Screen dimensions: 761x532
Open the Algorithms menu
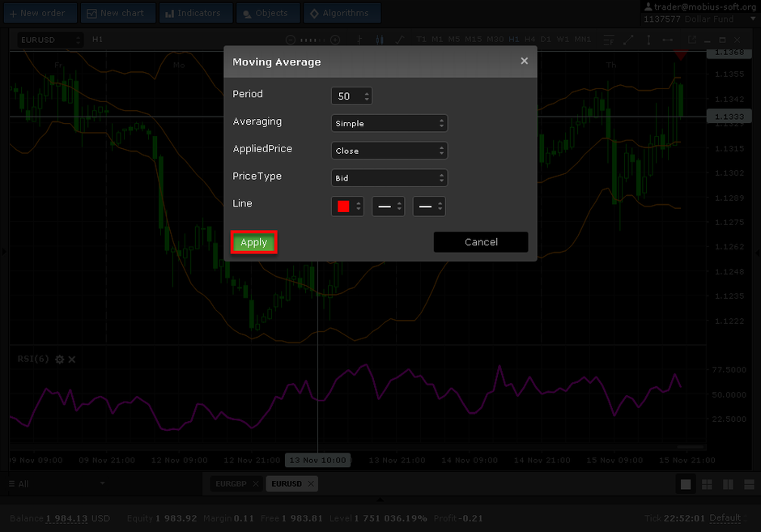pyautogui.click(x=342, y=13)
